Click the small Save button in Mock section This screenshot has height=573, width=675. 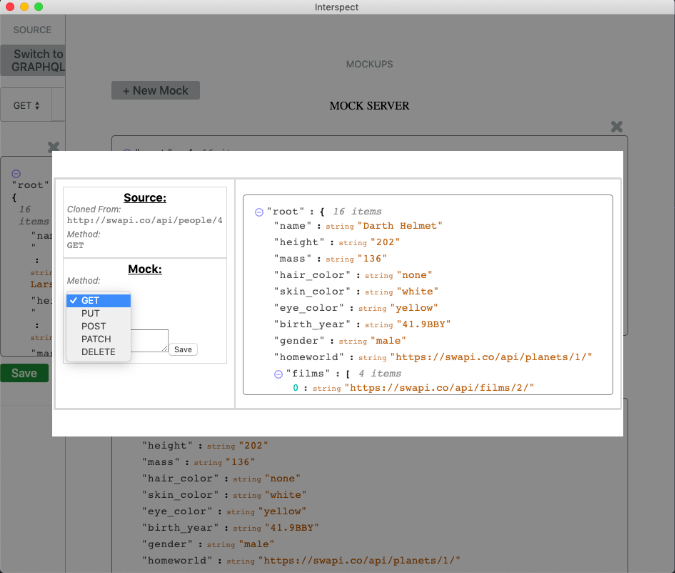pyautogui.click(x=183, y=349)
